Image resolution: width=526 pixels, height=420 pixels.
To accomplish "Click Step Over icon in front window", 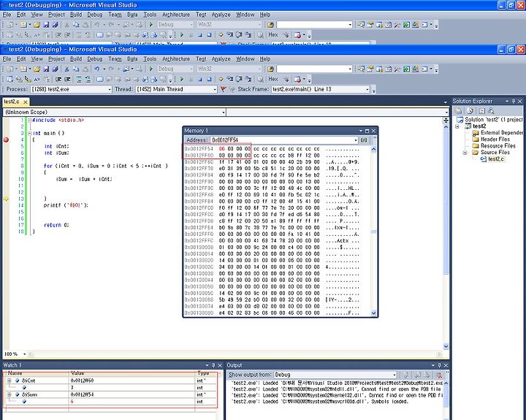I will (x=239, y=80).
